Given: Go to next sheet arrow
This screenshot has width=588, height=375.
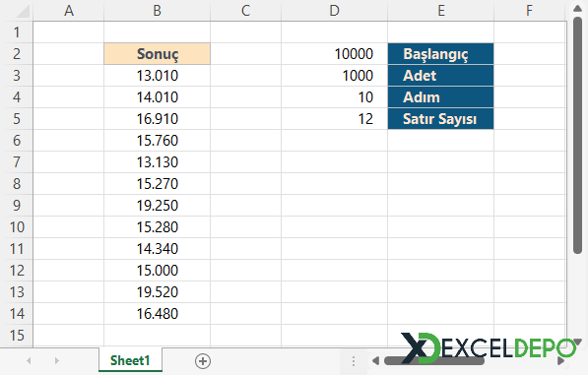Looking at the screenshot, I should click(56, 361).
